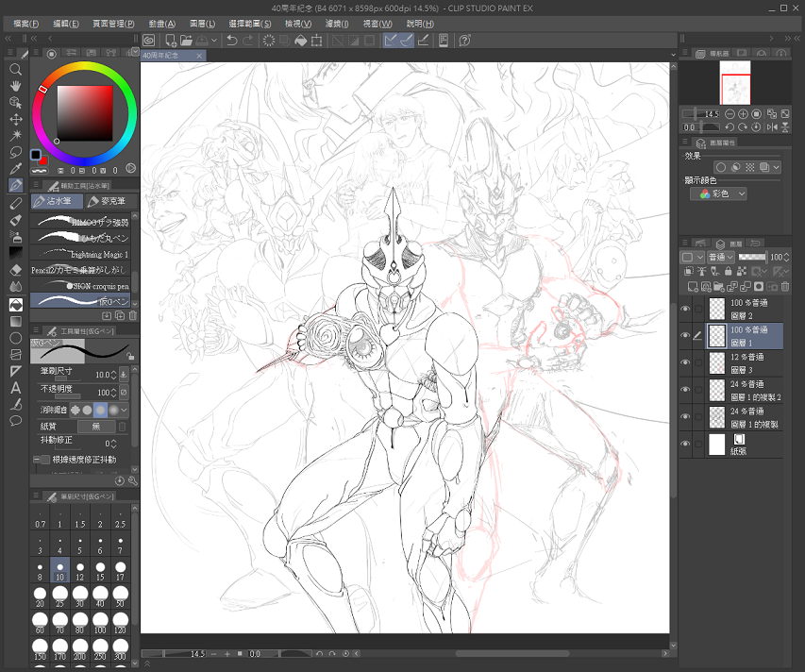Viewport: 805px width, 672px height.
Task: Select the Eyedropper tool
Action: coord(16,168)
